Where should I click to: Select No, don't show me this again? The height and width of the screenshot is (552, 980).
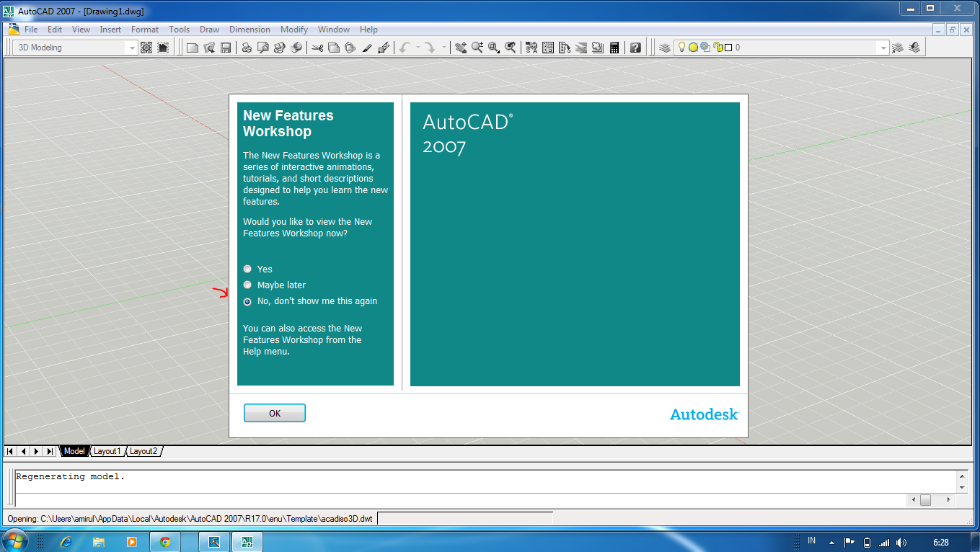coord(247,301)
